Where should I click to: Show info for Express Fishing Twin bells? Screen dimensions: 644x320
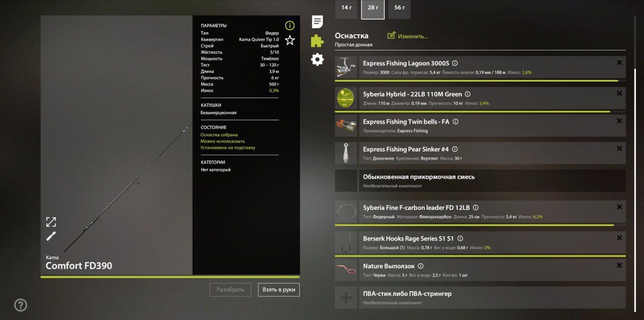(456, 122)
